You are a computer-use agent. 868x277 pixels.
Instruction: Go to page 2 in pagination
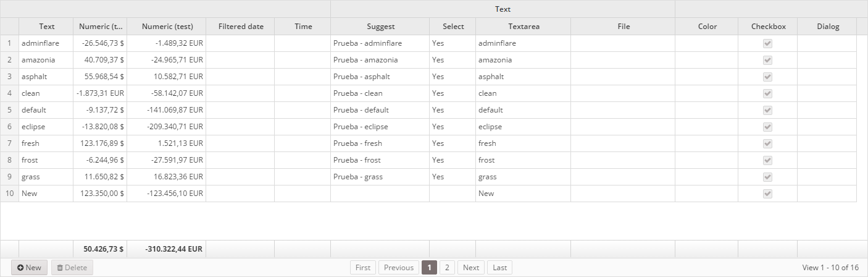[447, 268]
